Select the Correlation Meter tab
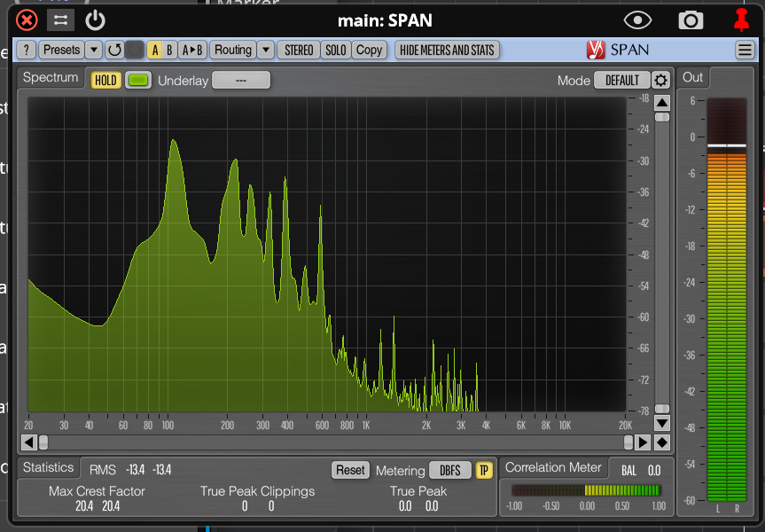The image size is (765, 532). coord(553,467)
